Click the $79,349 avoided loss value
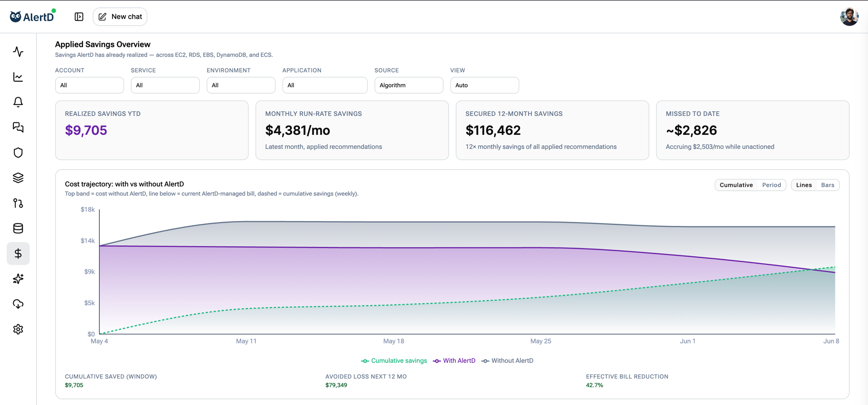 (x=336, y=385)
